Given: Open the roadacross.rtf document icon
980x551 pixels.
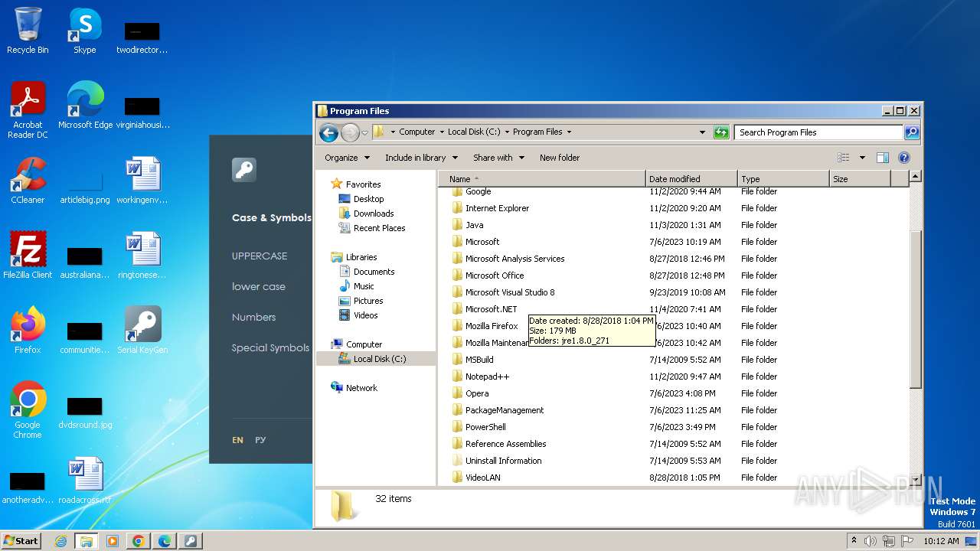Looking at the screenshot, I should tap(84, 481).
